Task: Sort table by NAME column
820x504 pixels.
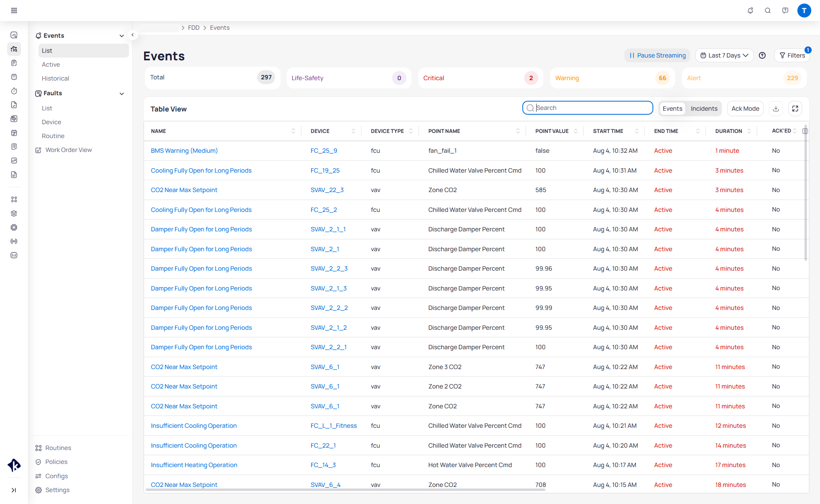Action: tap(293, 131)
